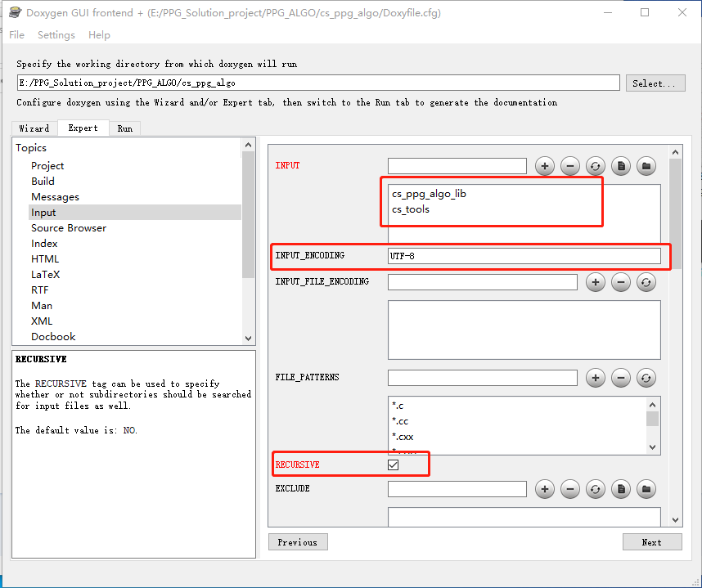
Task: Browse folder with EXCLUDE folder icon
Action: coord(646,489)
